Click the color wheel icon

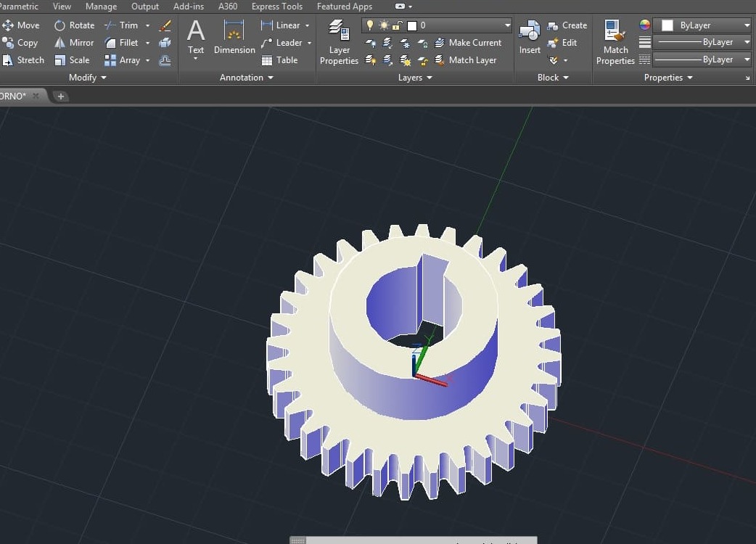pyautogui.click(x=644, y=25)
